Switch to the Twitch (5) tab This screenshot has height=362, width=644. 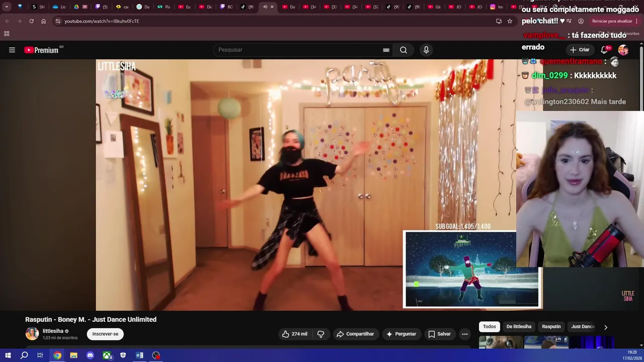point(101,7)
